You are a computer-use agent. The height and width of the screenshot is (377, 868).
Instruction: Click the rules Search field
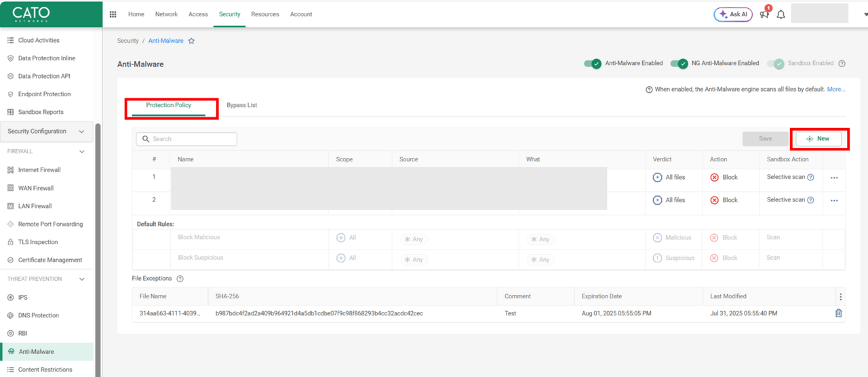coord(186,139)
